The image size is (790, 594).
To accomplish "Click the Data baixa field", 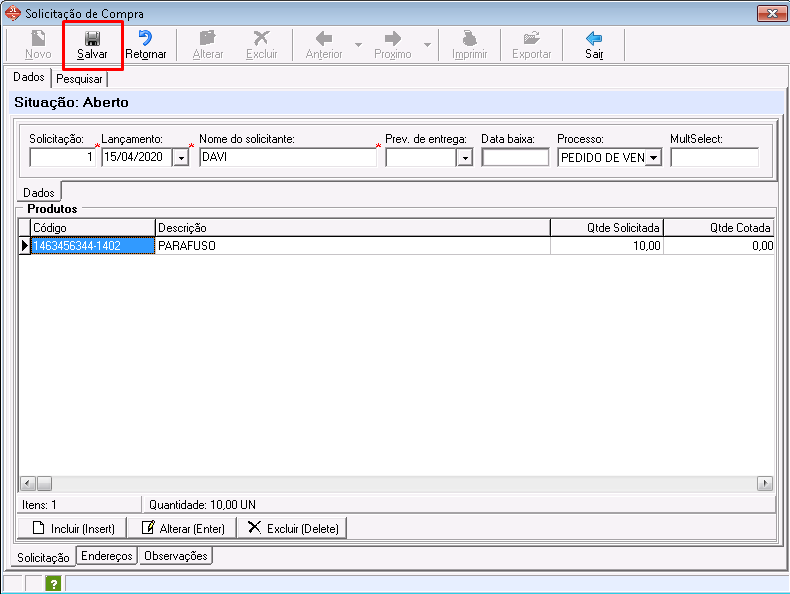I will click(x=515, y=157).
